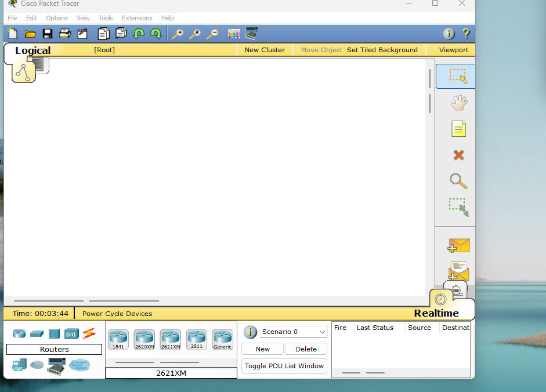
Task: Open the Extensions menu
Action: (137, 18)
